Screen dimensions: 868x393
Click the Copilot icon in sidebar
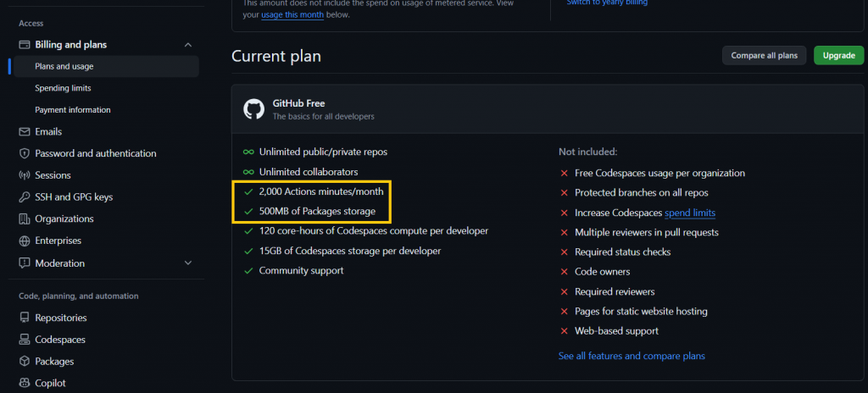24,383
